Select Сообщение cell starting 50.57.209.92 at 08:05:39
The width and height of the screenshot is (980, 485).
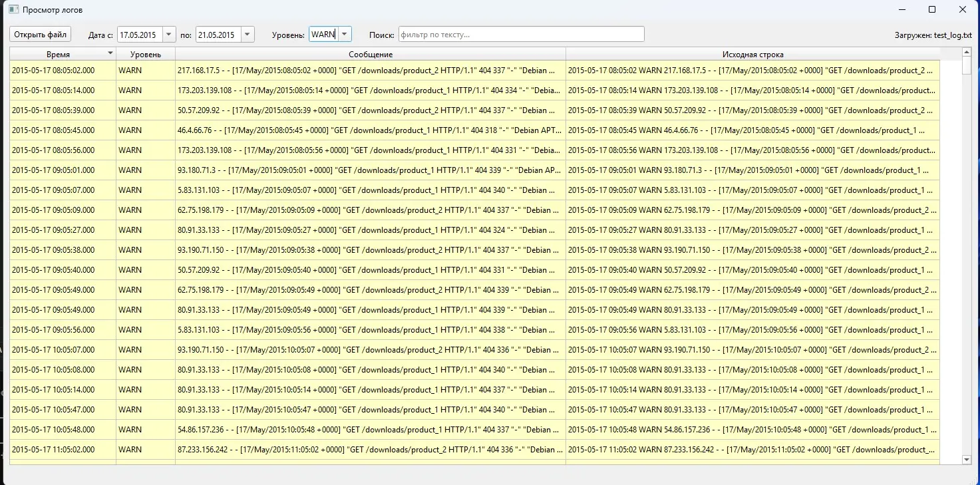pos(371,110)
